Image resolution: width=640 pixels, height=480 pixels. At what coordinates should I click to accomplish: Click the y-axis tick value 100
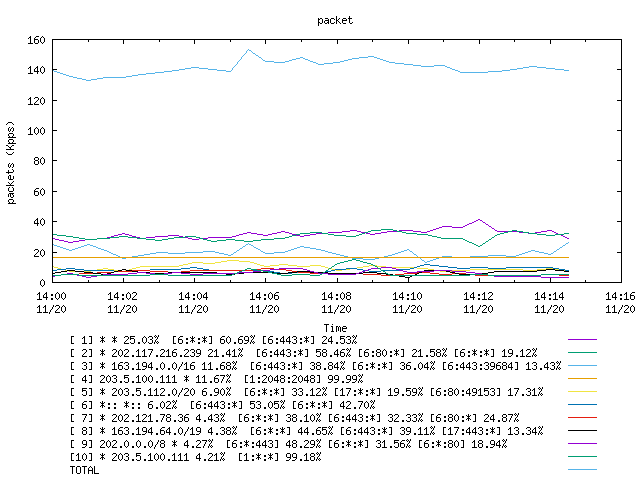[x=36, y=131]
